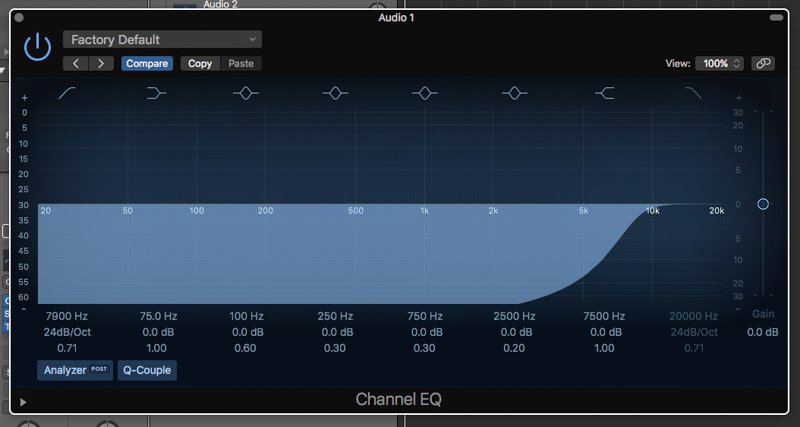Image resolution: width=800 pixels, height=427 pixels.
Task: Select the 24dB/Oct slope value of low cut
Action: point(67,332)
